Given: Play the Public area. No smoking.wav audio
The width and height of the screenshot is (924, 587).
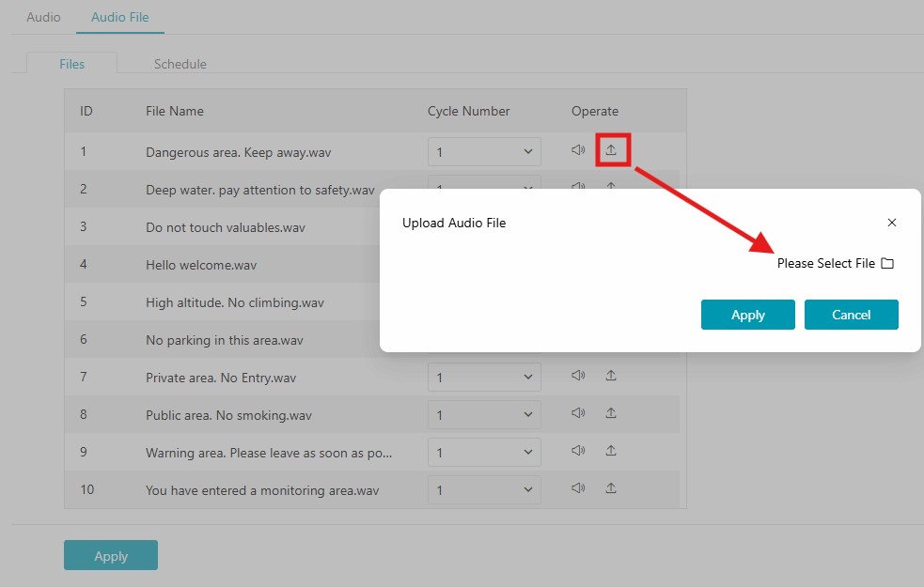Looking at the screenshot, I should [578, 412].
